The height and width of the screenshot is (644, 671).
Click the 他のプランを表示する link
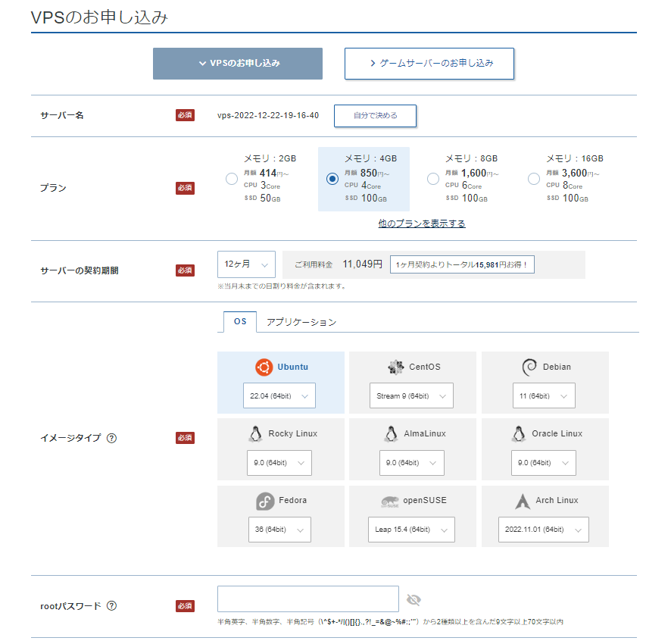coord(422,224)
